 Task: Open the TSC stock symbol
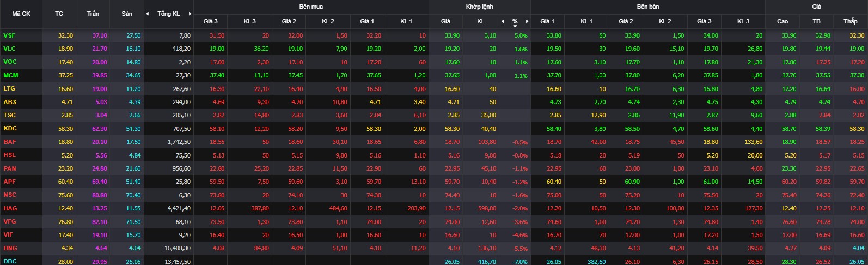pos(9,115)
